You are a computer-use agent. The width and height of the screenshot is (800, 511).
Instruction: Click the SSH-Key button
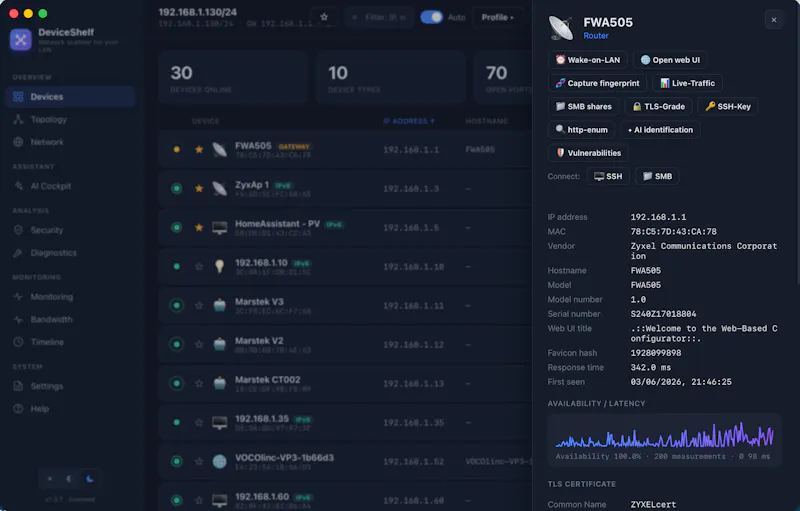click(x=728, y=107)
